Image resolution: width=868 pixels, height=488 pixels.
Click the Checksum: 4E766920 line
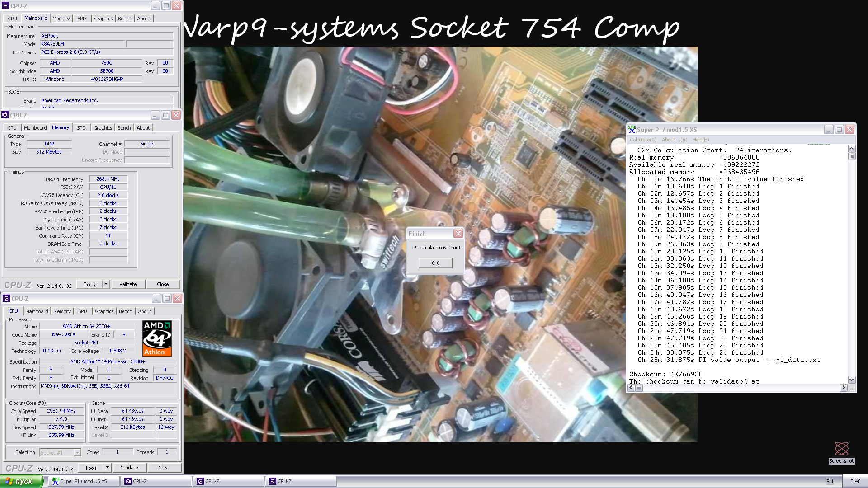tap(666, 374)
